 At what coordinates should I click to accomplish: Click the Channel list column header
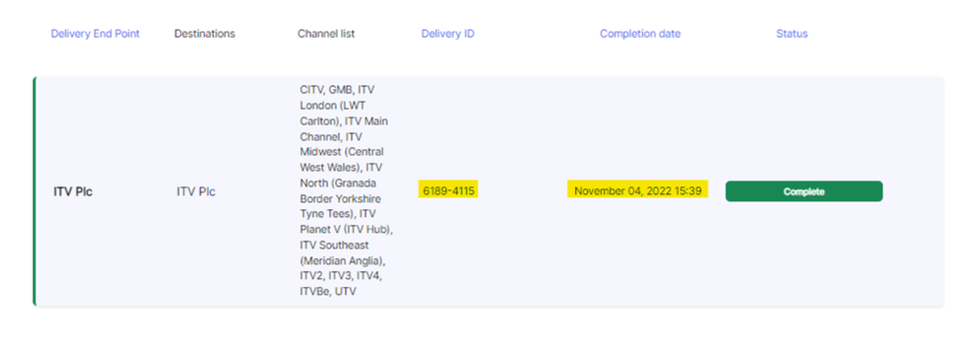pyautogui.click(x=326, y=34)
